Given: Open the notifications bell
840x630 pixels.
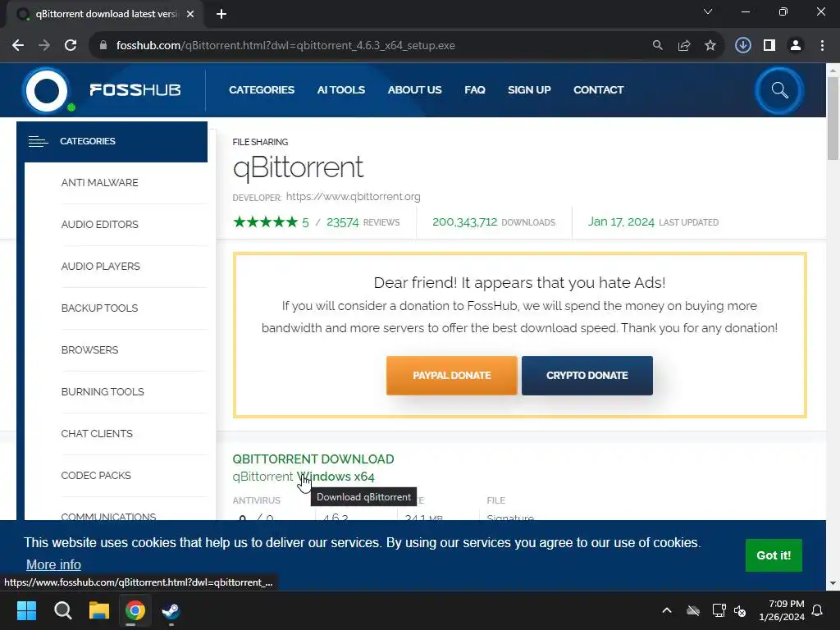Looking at the screenshot, I should coord(818,610).
